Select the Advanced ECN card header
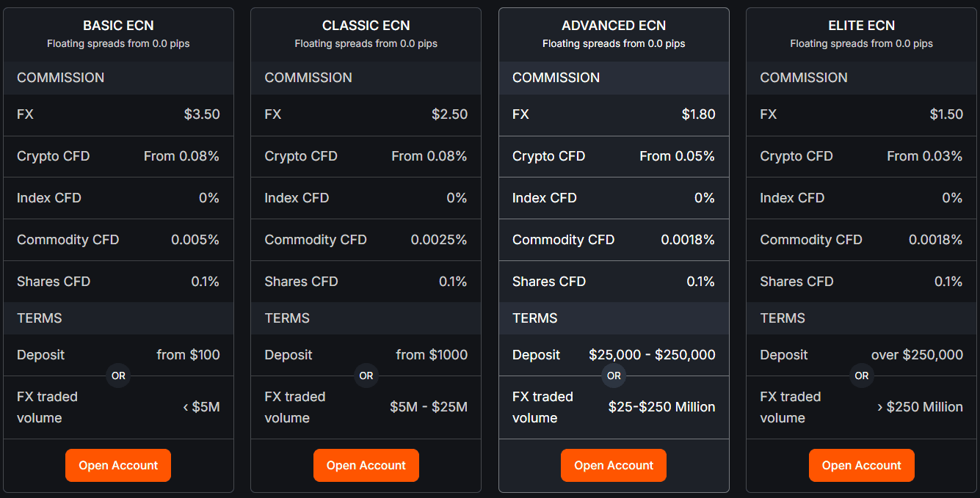This screenshot has width=980, height=498. [614, 25]
